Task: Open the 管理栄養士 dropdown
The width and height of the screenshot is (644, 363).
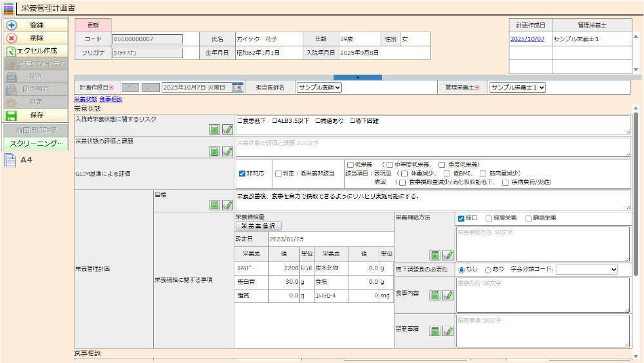Action: (517, 88)
